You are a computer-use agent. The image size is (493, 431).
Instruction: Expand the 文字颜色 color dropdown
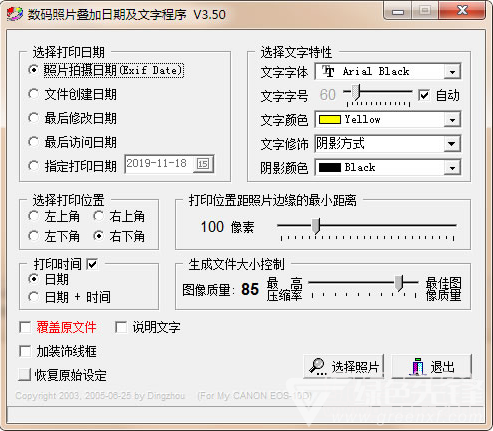(452, 120)
